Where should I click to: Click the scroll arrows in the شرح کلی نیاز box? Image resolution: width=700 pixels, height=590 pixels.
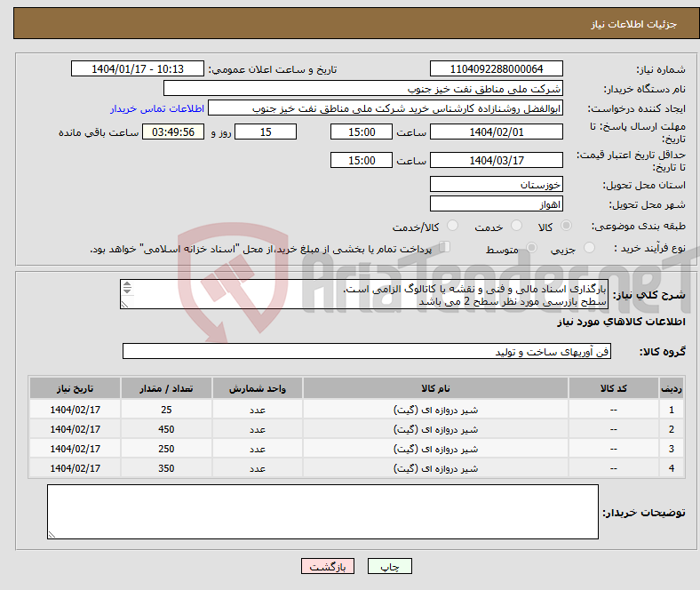pos(126,288)
